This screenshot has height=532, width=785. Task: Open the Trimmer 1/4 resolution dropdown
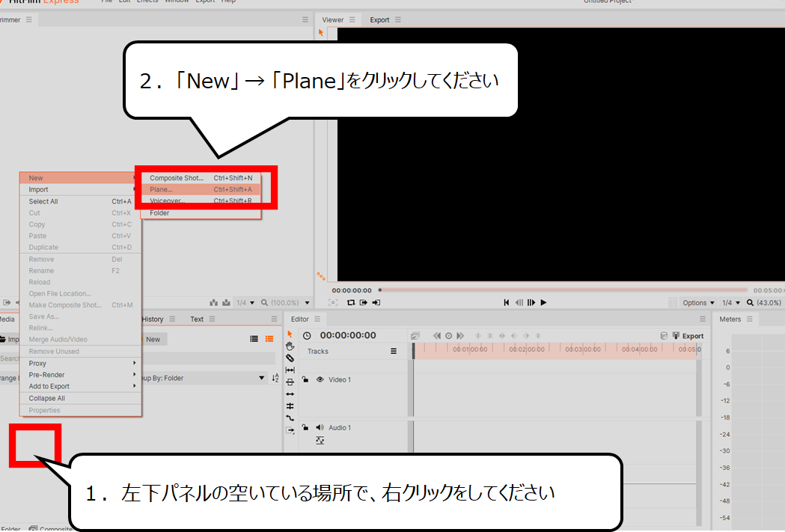(245, 303)
